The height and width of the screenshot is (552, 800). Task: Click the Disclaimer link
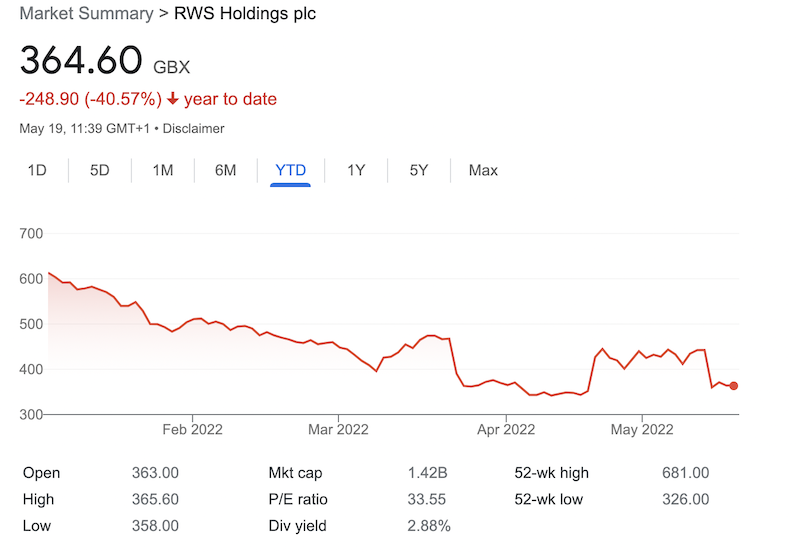[193, 129]
